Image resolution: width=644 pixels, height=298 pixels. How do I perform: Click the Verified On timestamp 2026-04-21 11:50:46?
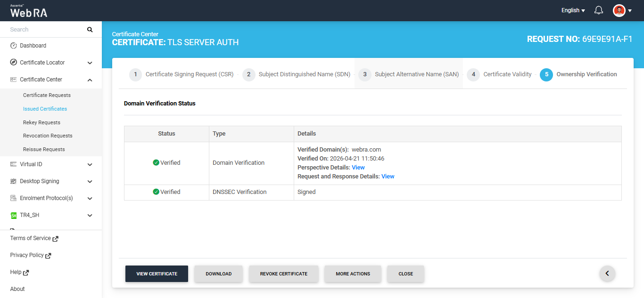(x=357, y=159)
